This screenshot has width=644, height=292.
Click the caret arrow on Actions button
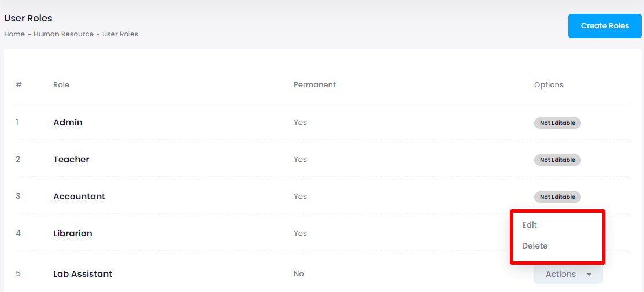[589, 275]
